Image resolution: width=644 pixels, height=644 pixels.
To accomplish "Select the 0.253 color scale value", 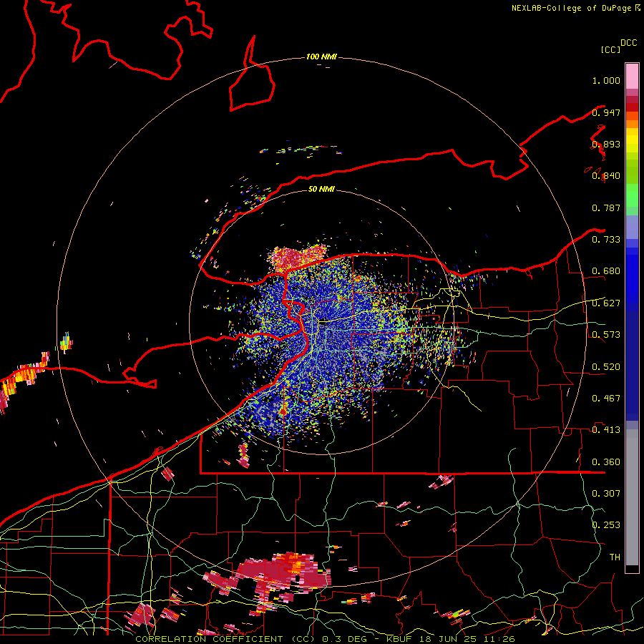I will (606, 525).
